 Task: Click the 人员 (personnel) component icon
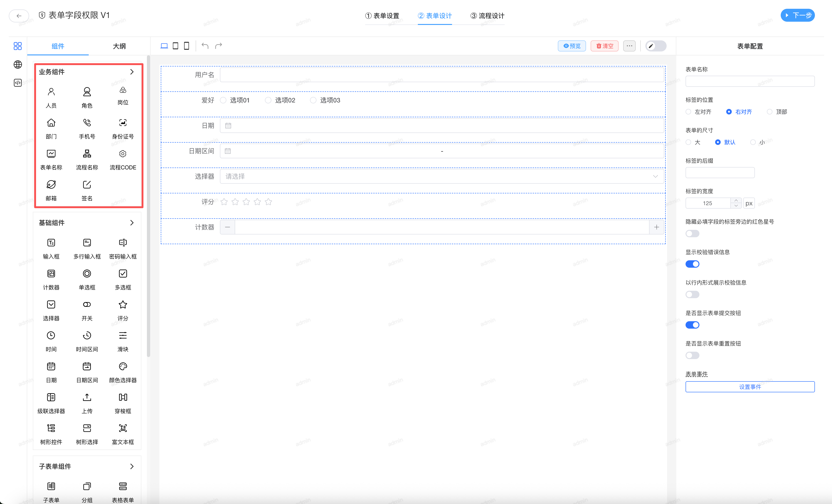51,92
